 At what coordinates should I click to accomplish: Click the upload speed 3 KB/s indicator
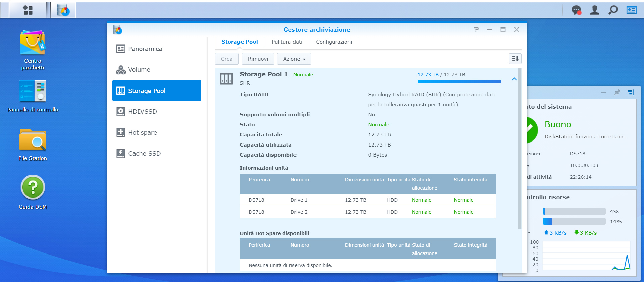tap(555, 233)
